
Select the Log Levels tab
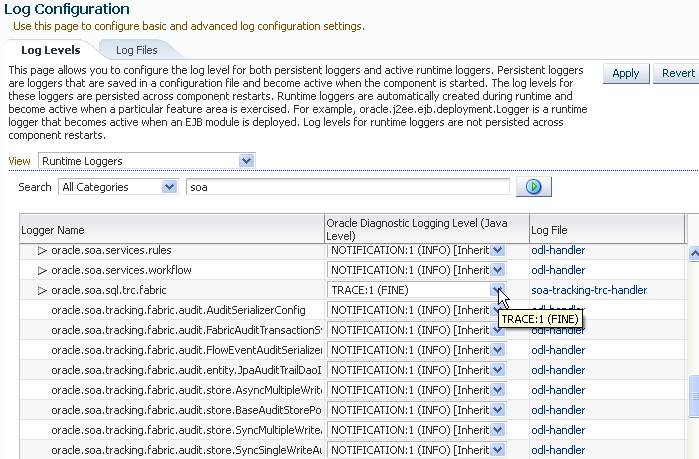51,50
